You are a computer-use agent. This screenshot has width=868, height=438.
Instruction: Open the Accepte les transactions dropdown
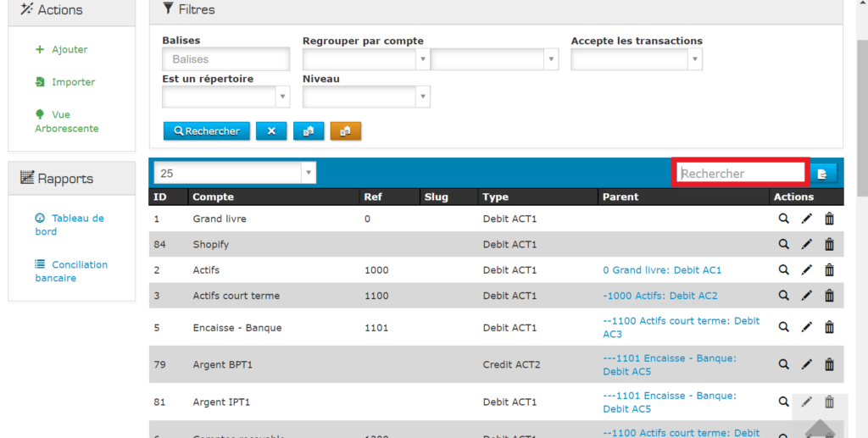pos(637,59)
